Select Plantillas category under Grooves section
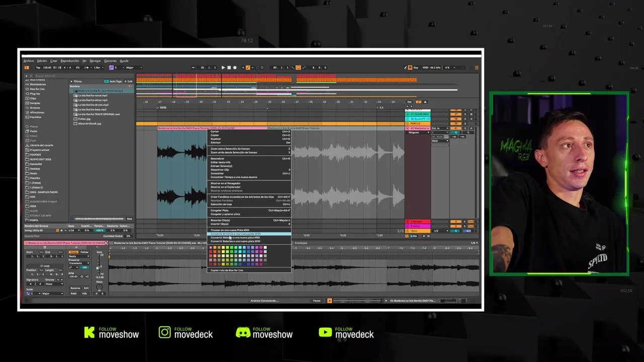644x362 pixels. [35, 117]
